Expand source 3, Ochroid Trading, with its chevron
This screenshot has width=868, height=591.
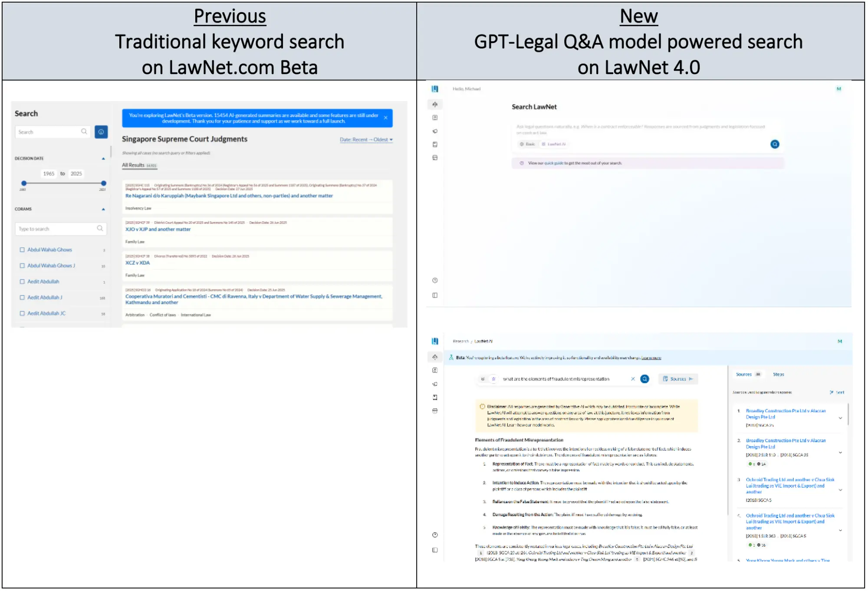click(840, 490)
